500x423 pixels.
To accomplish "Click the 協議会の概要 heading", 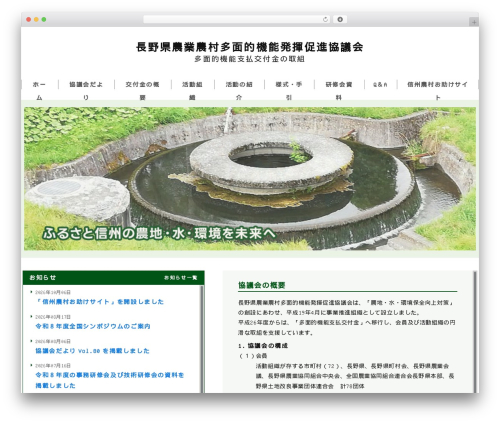I will 262,285.
